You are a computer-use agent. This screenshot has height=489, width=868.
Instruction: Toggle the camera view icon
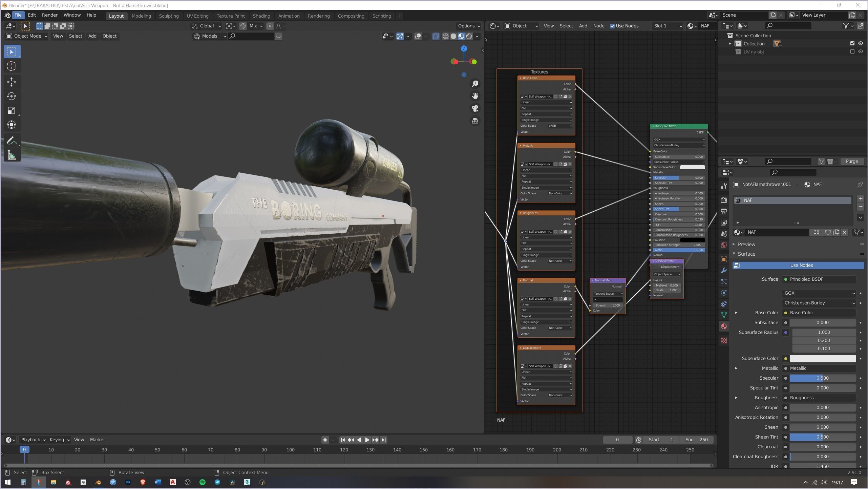tap(475, 108)
